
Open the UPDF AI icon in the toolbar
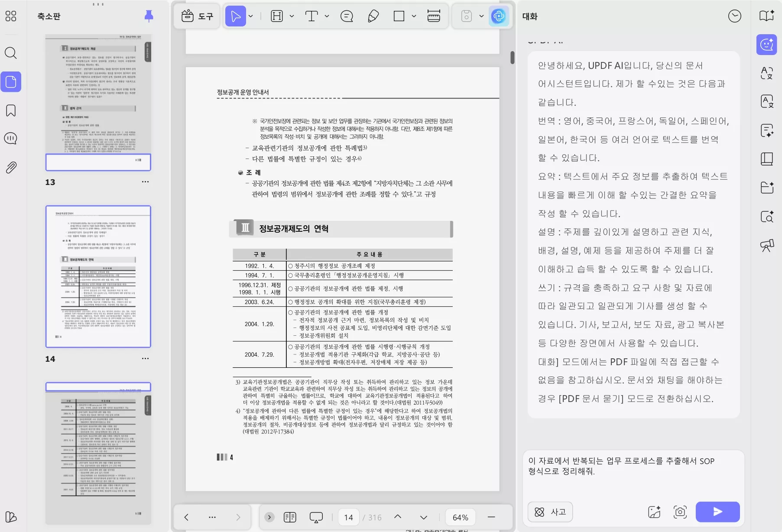pyautogui.click(x=499, y=16)
